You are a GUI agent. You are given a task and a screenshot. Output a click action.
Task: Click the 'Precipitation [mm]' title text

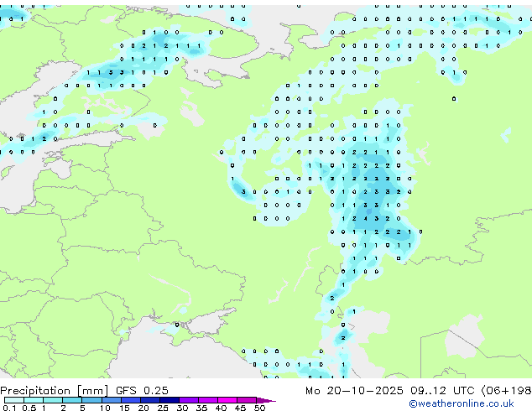click(55, 391)
